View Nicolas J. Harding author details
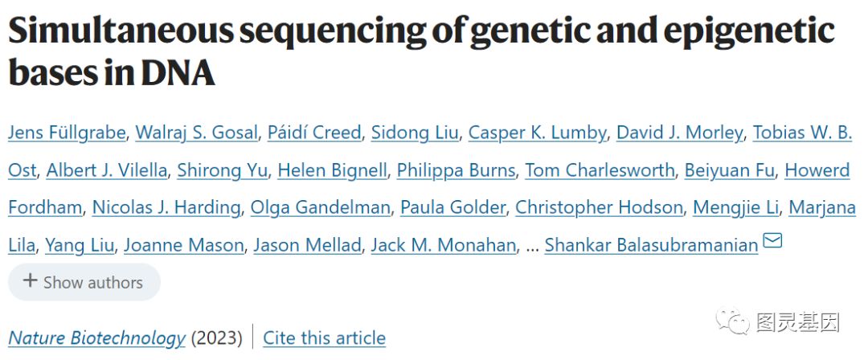868x360 pixels. [x=166, y=207]
